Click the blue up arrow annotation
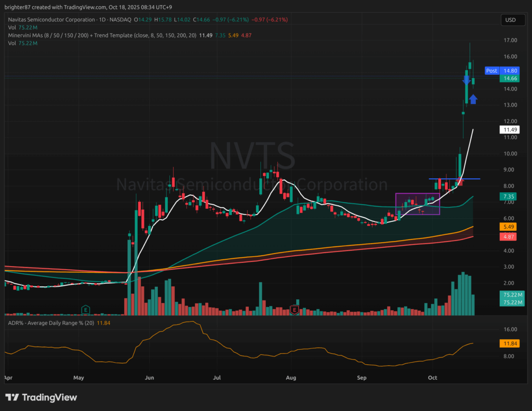The image size is (532, 411). click(473, 99)
